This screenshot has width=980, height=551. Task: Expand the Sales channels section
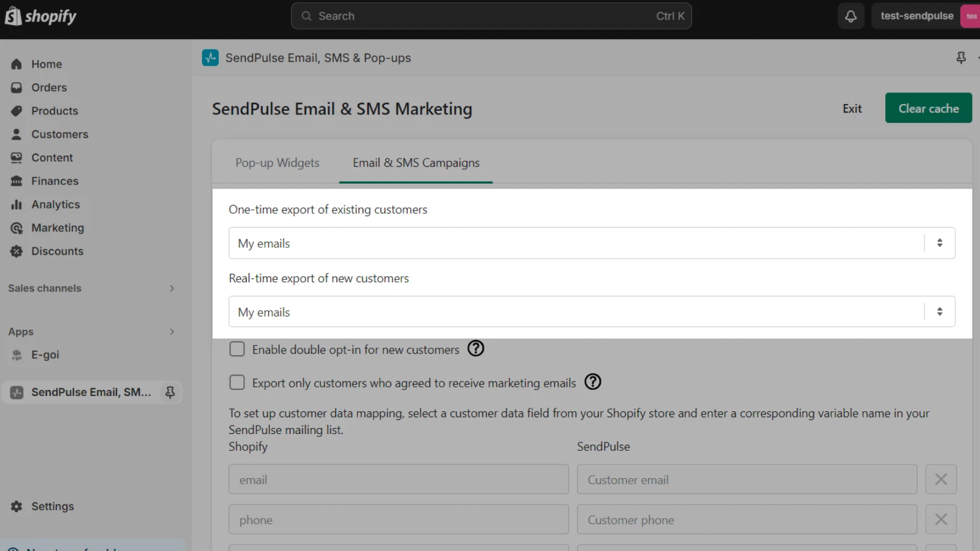171,288
